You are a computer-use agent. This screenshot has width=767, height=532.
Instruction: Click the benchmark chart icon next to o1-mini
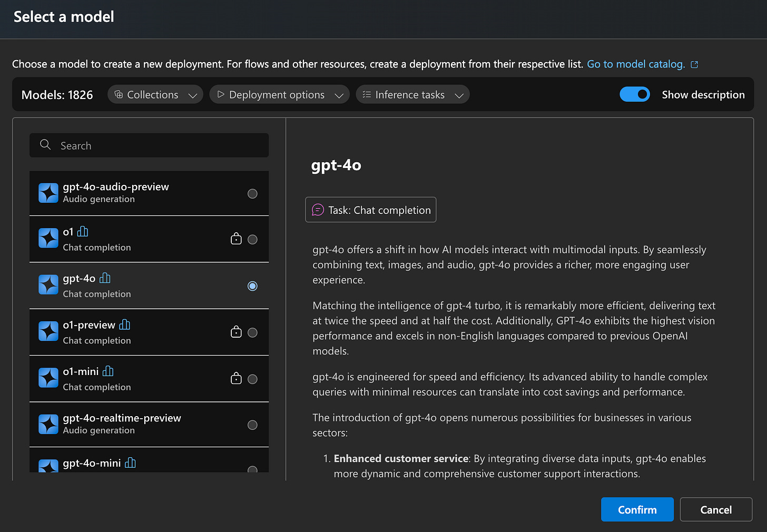[109, 371]
